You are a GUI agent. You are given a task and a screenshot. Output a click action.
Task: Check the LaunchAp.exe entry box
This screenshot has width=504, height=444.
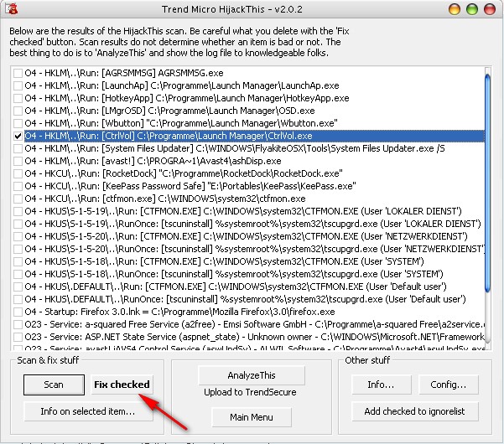[18, 85]
